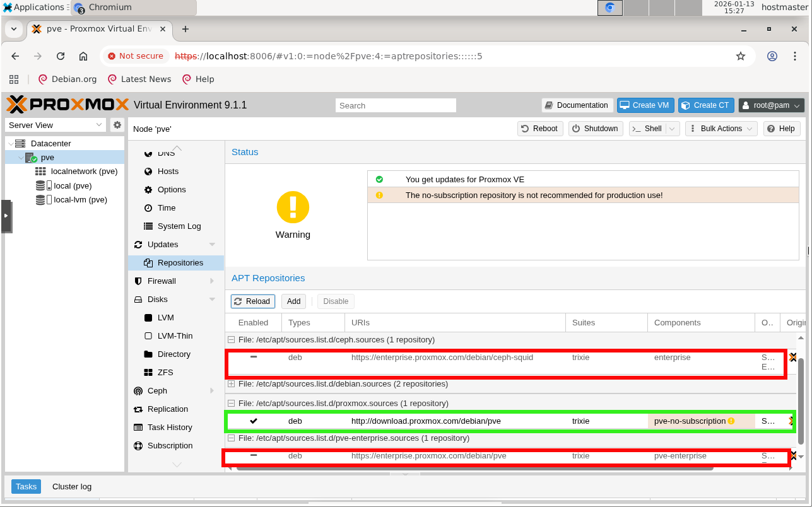This screenshot has width=812, height=507.
Task: Open the localnetwork (pve) tree item
Action: (83, 171)
